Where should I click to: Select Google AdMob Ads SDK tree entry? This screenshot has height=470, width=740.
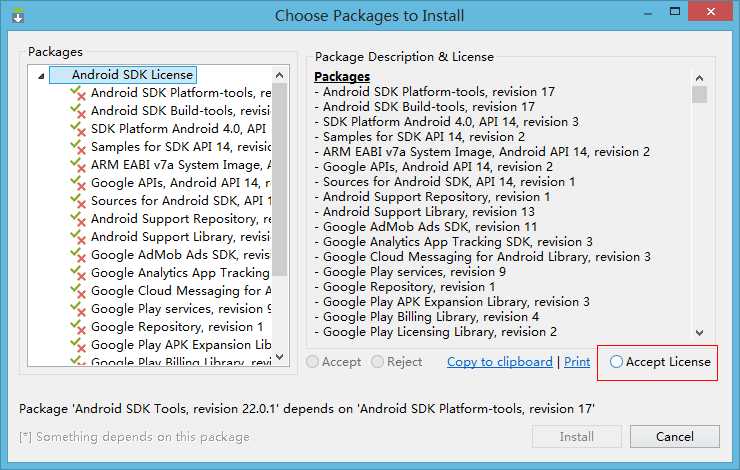pos(181,255)
